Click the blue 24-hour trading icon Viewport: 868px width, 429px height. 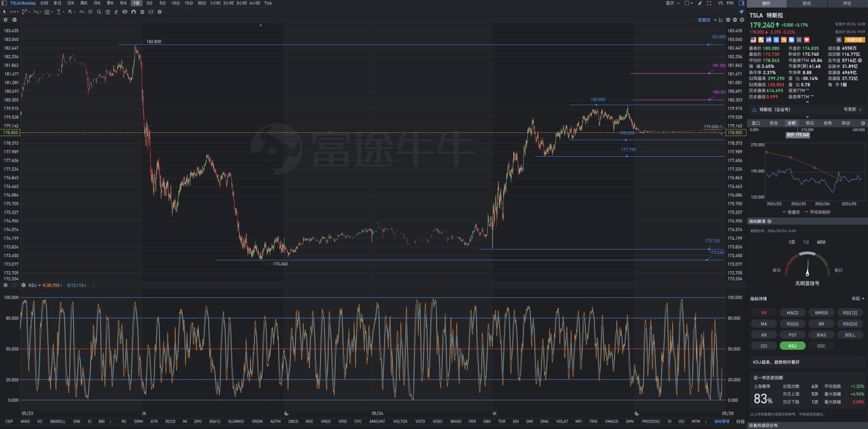point(768,40)
